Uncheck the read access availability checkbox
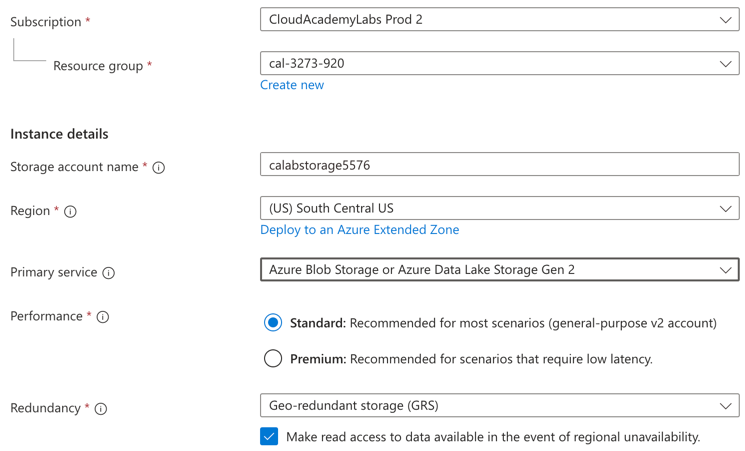745x451 pixels. pyautogui.click(x=269, y=437)
